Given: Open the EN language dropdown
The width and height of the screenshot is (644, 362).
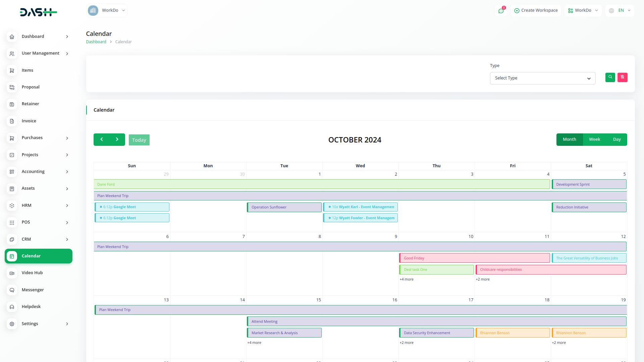Looking at the screenshot, I should (620, 11).
